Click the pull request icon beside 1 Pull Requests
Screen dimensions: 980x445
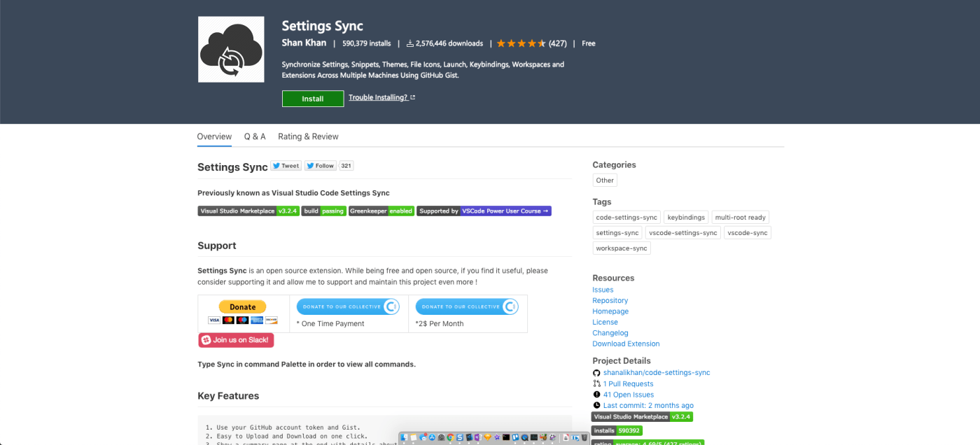pyautogui.click(x=596, y=384)
